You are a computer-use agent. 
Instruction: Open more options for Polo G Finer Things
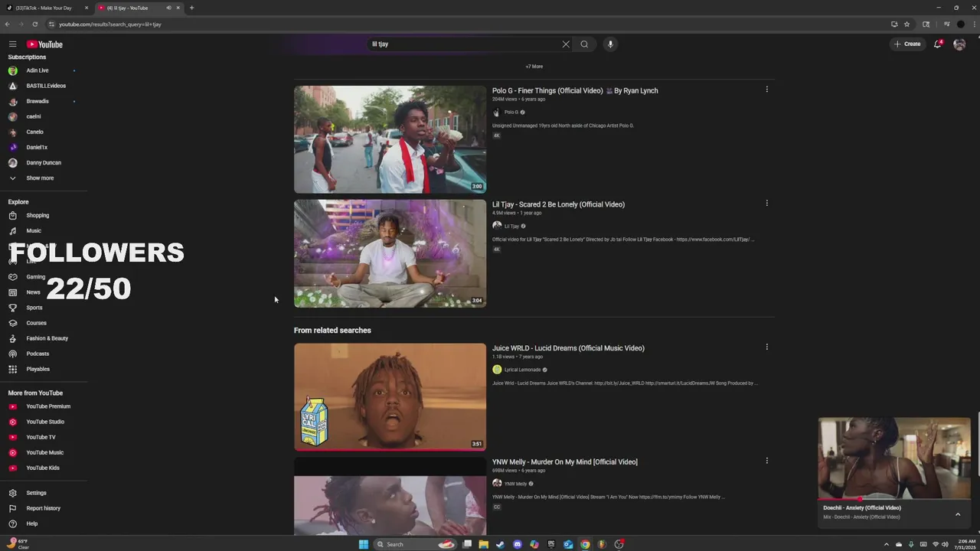(x=766, y=90)
